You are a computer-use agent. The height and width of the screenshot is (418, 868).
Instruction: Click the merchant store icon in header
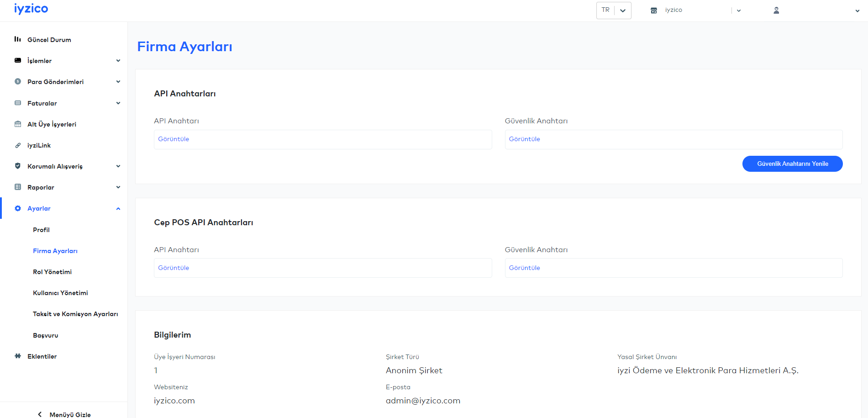654,11
